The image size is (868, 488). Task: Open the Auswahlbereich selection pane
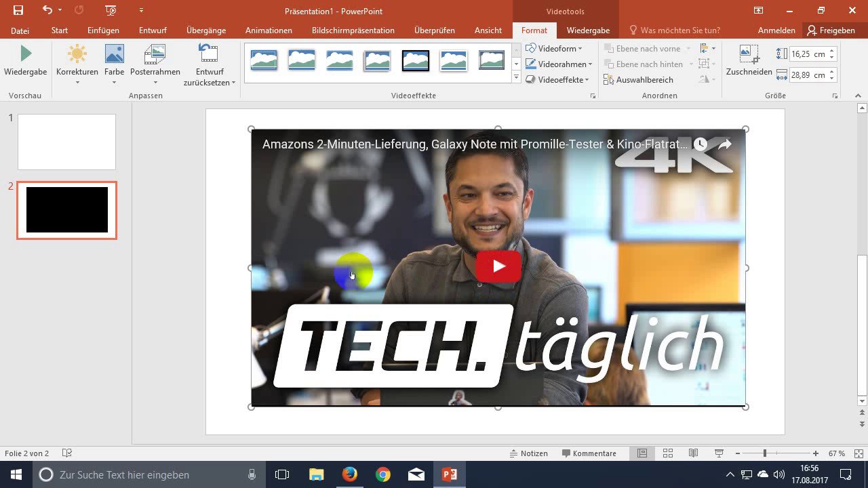pos(638,80)
